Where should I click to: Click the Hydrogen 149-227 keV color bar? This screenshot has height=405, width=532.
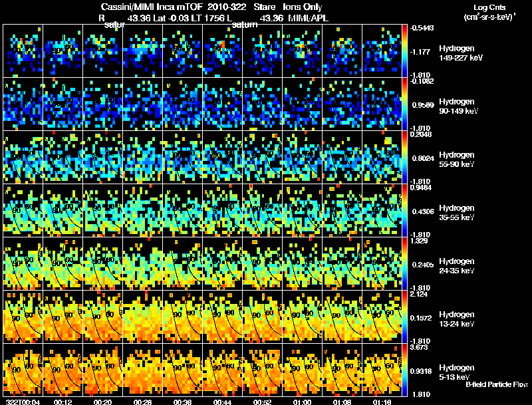[x=404, y=51]
